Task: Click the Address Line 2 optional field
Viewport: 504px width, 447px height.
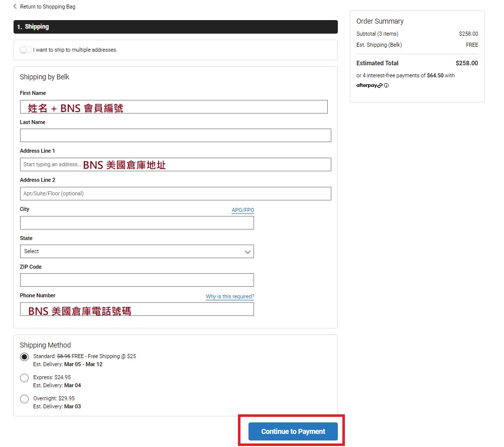Action: point(175,193)
